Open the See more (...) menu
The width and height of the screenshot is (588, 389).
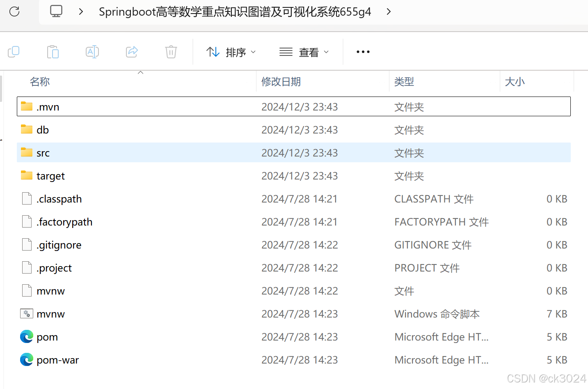coord(363,52)
